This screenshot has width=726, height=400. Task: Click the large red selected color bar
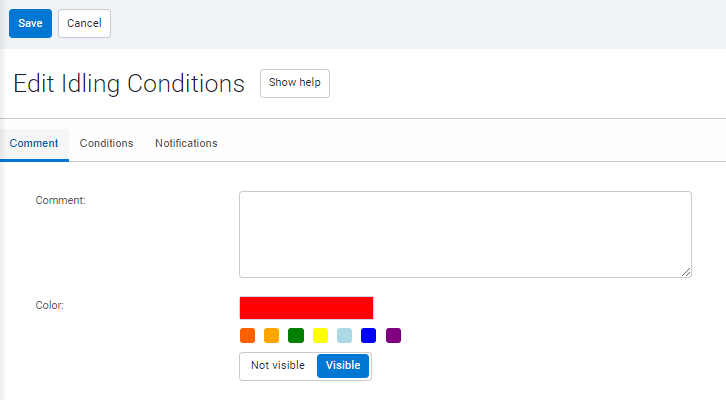pyautogui.click(x=306, y=308)
